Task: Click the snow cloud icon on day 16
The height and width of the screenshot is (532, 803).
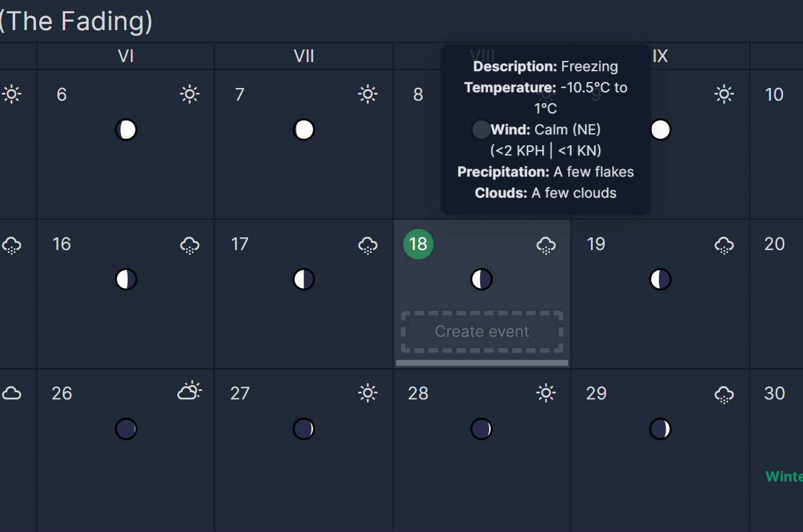Action: point(190,245)
